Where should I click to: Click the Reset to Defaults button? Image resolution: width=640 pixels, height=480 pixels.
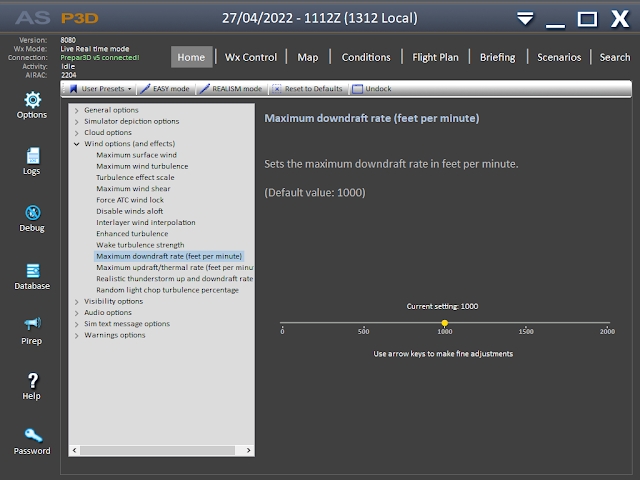[308, 89]
